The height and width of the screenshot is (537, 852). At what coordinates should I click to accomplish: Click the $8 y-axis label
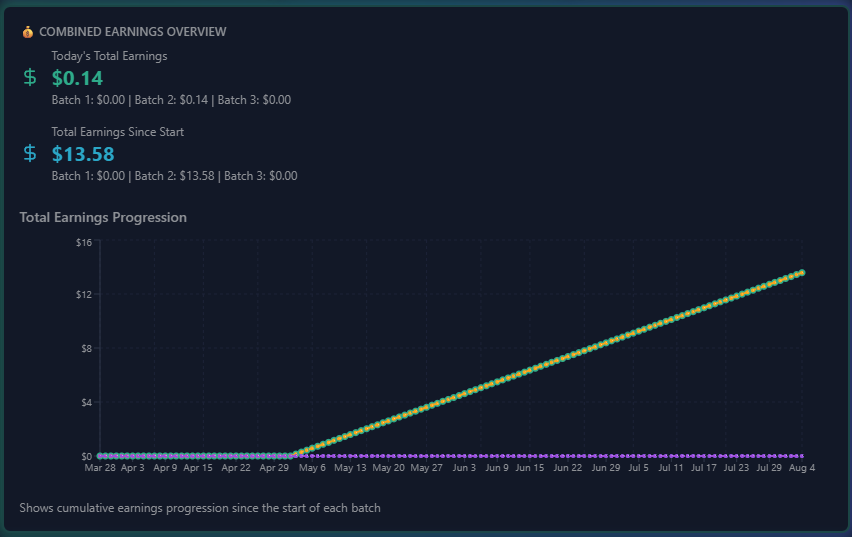tap(86, 348)
